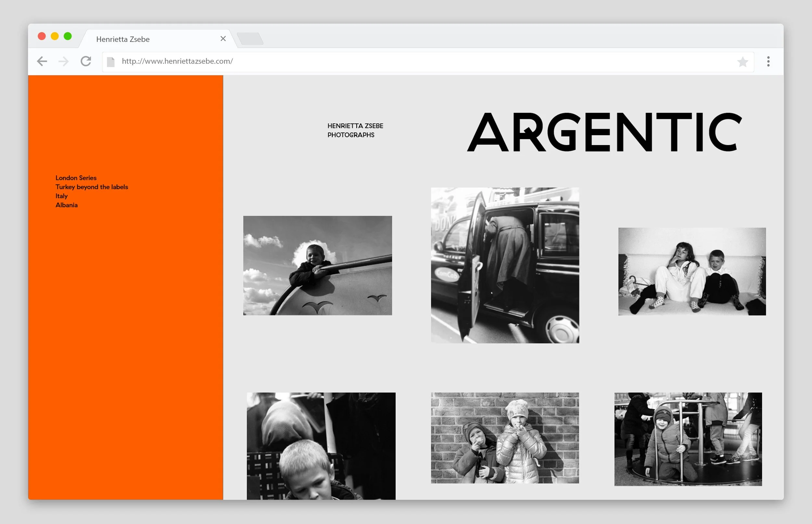Go to the Italy series
The width and height of the screenshot is (812, 524).
[x=62, y=196]
